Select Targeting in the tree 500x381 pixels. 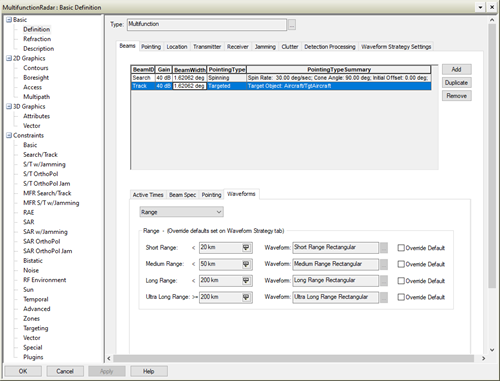pos(35,328)
